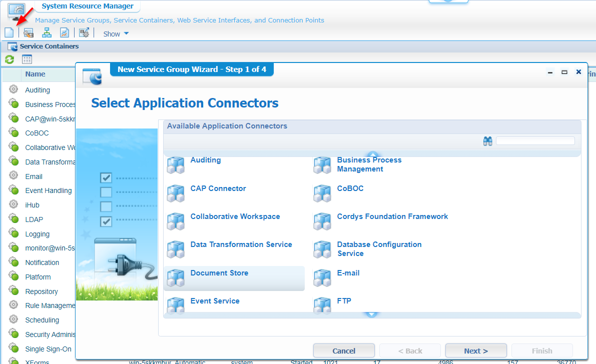596x364 pixels.
Task: Refresh the Service Containers list
Action: pos(10,59)
